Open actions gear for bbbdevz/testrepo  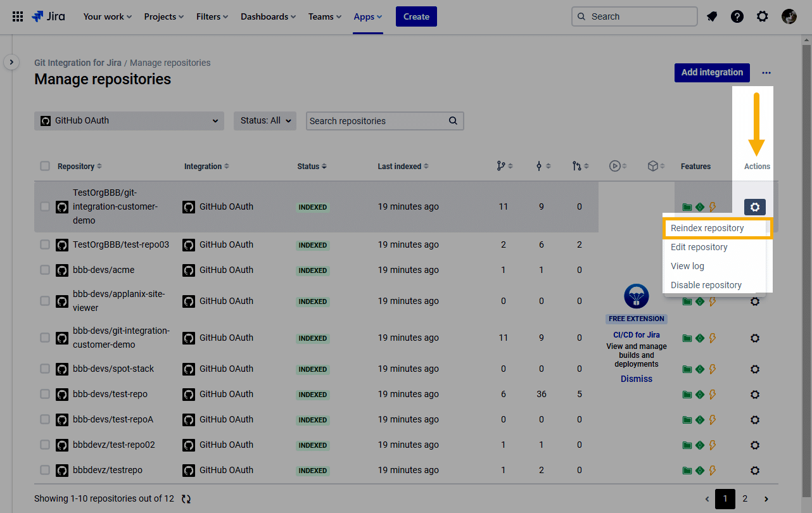coord(754,471)
